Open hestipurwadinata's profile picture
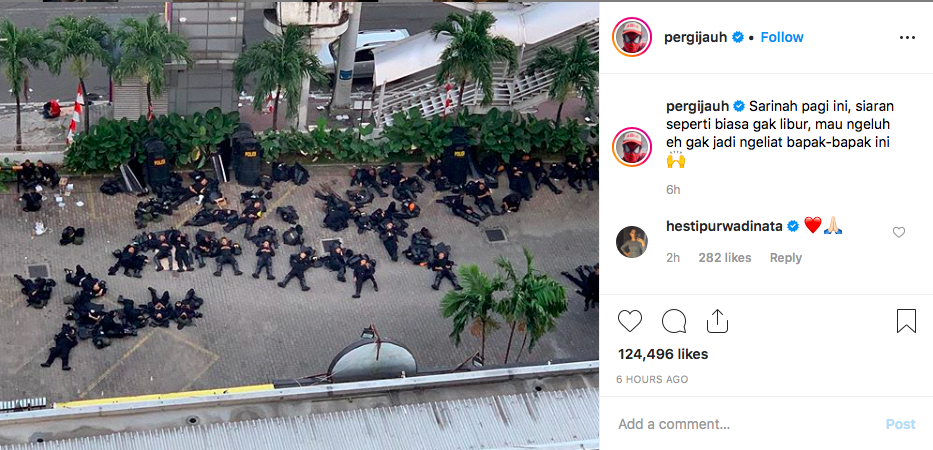Screen dimensions: 933x450 pyautogui.click(x=632, y=242)
